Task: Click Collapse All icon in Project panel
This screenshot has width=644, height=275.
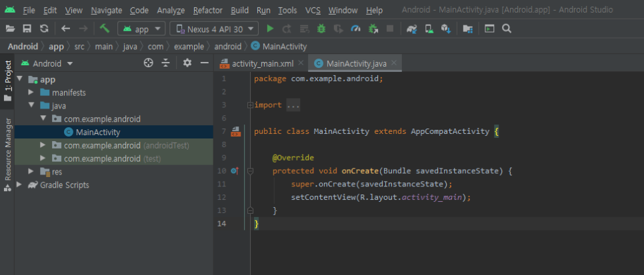Action: click(x=165, y=63)
